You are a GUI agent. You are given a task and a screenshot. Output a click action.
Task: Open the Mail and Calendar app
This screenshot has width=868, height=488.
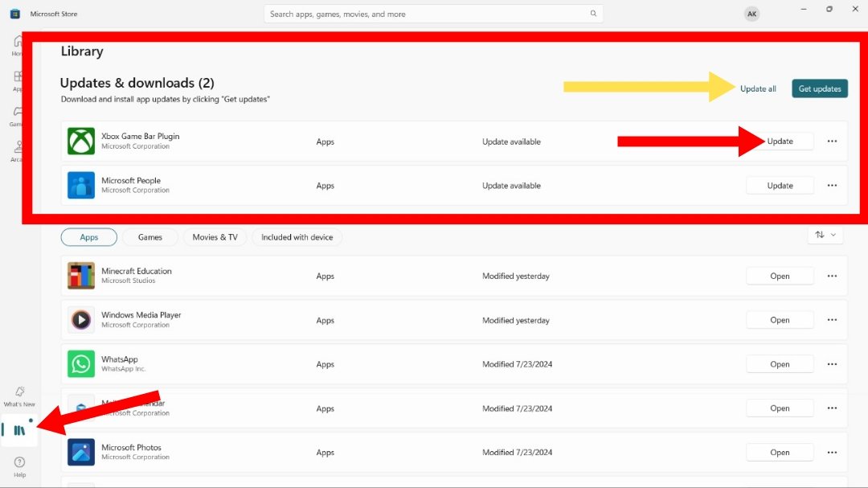[780, 408]
